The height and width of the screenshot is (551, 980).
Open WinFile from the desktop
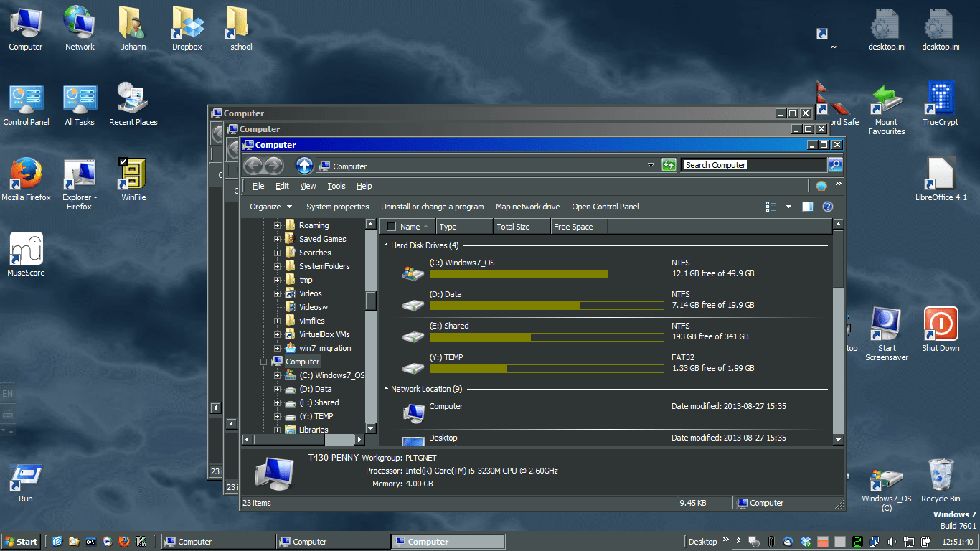pyautogui.click(x=132, y=174)
